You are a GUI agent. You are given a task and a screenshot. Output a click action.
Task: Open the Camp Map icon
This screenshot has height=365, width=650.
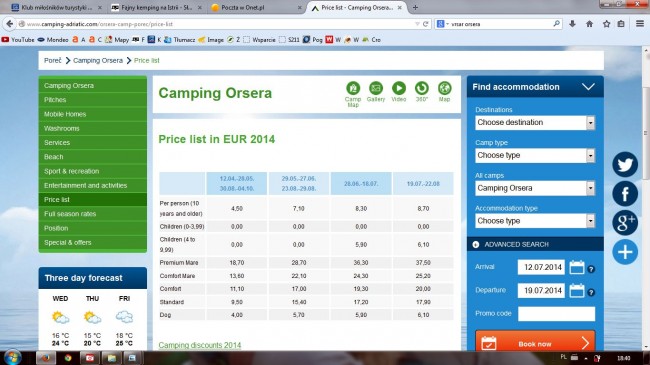(x=353, y=88)
